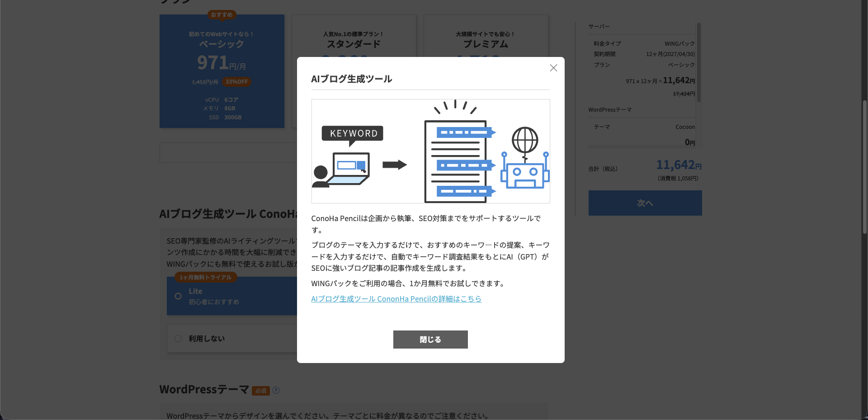Click the 17,424円 struck-through price
868x420 pixels.
[684, 94]
